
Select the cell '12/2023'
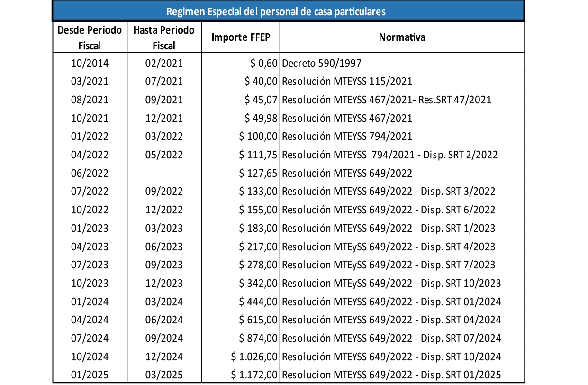pyautogui.click(x=164, y=283)
